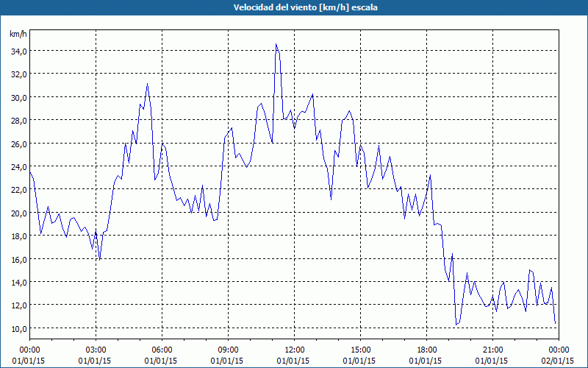Screen dimensions: 588x368
Task: Select the '03:00' x-axis time label
Action: coord(96,350)
